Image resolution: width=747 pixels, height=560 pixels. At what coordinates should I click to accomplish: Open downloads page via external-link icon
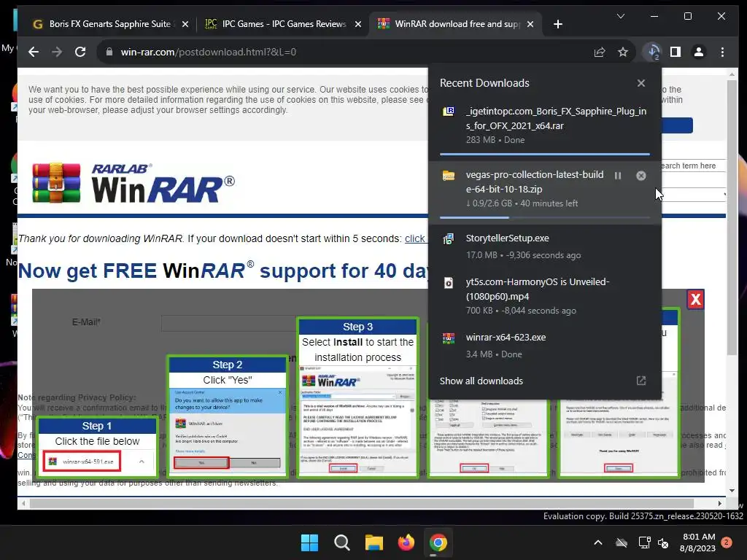[x=641, y=381]
